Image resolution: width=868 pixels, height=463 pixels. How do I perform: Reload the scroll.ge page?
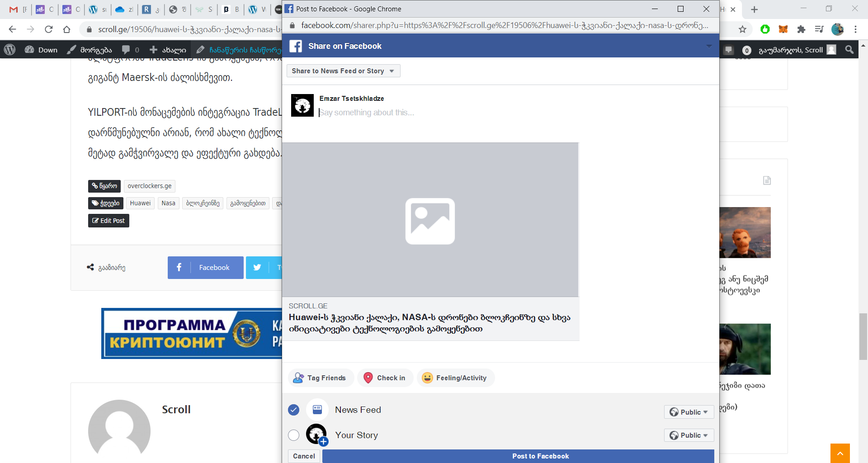click(48, 29)
